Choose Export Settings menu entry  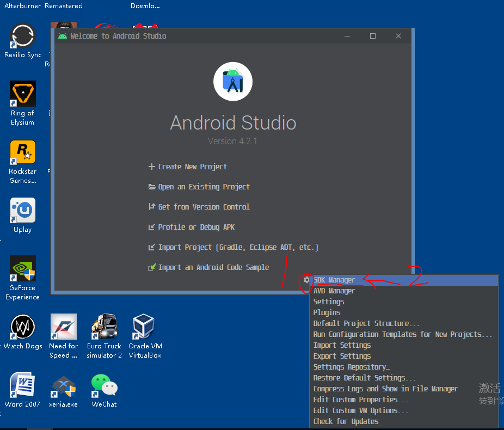(404, 357)
